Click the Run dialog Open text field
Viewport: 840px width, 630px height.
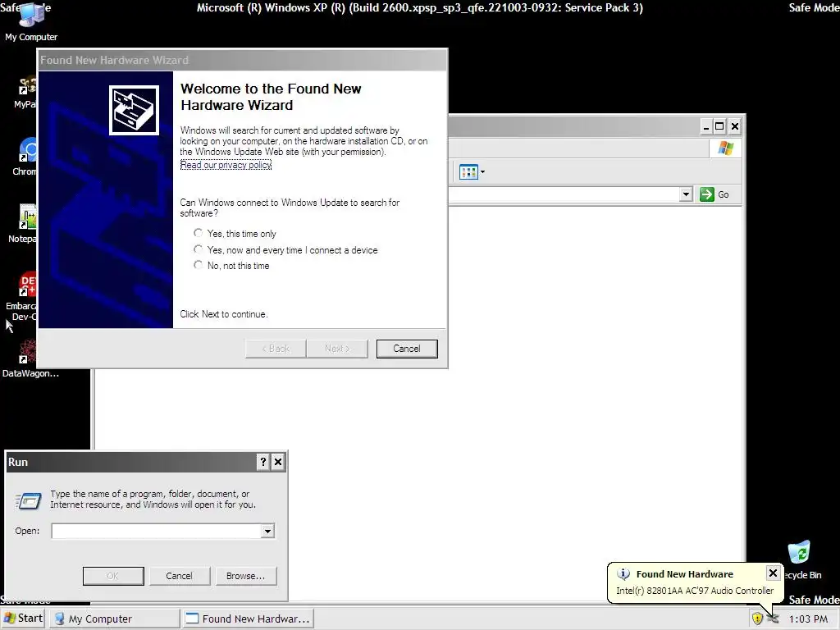[x=157, y=531]
